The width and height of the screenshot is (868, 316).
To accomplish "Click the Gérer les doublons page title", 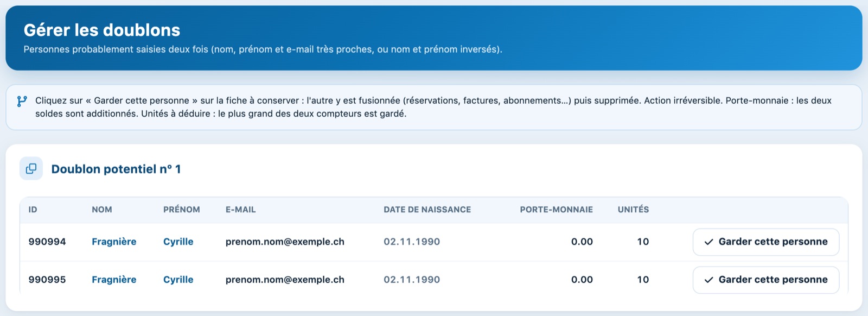I will click(x=102, y=30).
